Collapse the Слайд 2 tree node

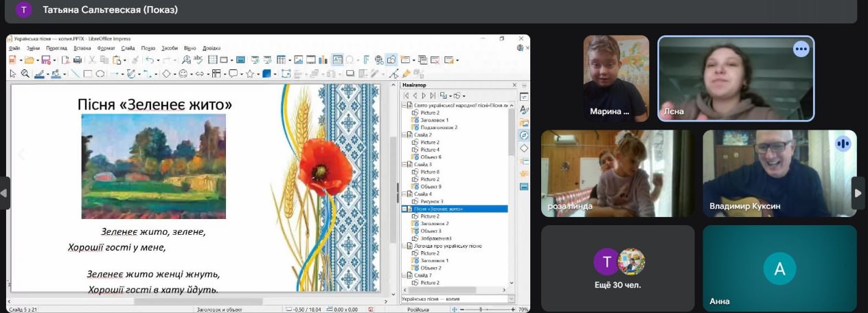click(403, 135)
